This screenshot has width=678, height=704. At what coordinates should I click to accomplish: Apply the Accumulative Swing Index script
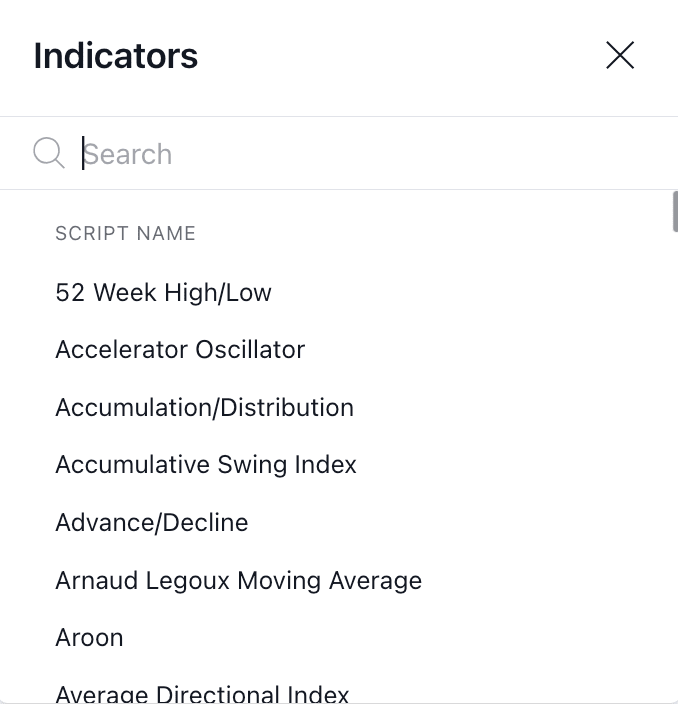[206, 465]
